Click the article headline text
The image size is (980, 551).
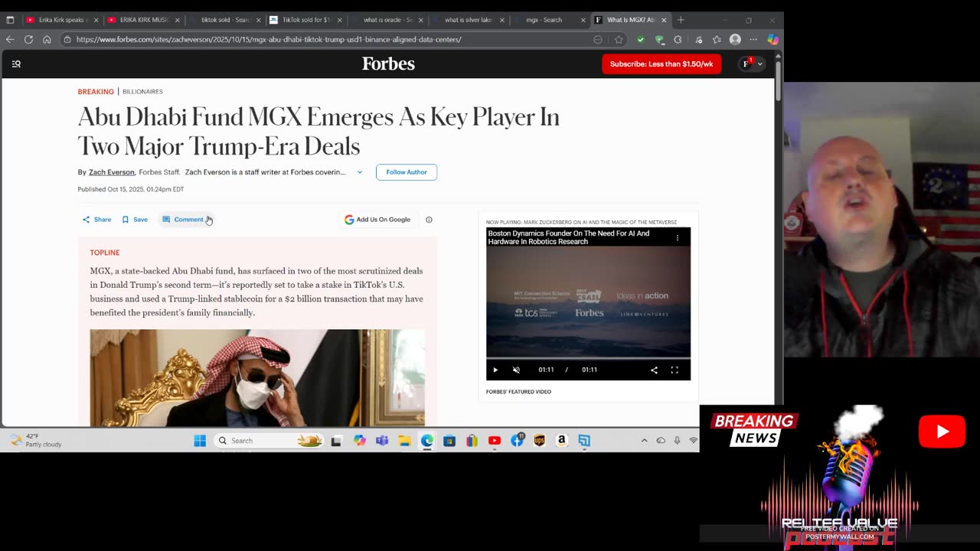(318, 131)
